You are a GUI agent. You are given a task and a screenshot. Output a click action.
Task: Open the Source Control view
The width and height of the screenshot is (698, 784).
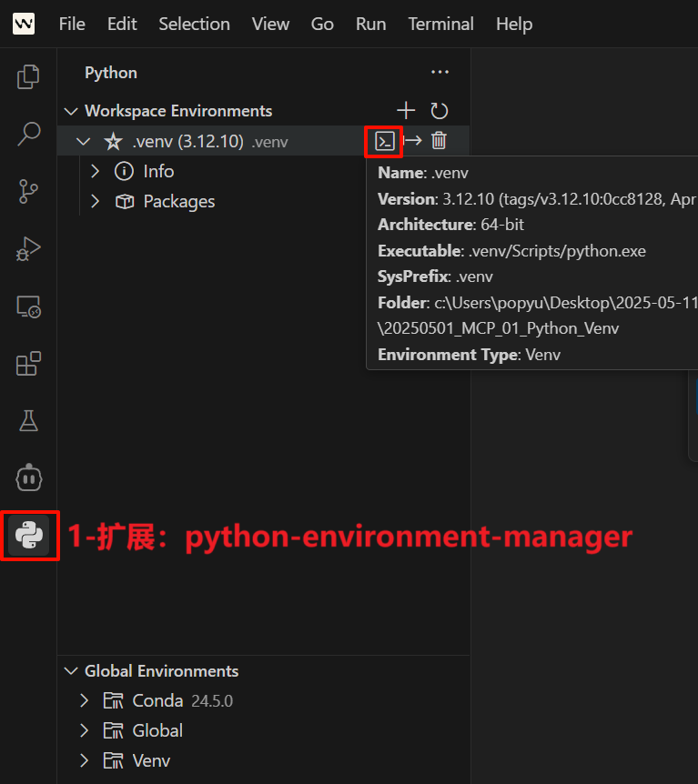(28, 192)
